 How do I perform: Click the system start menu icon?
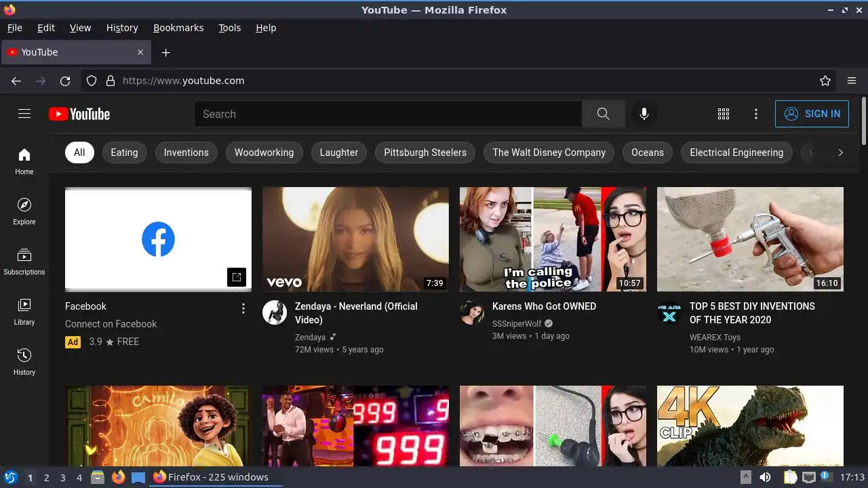tap(10, 477)
